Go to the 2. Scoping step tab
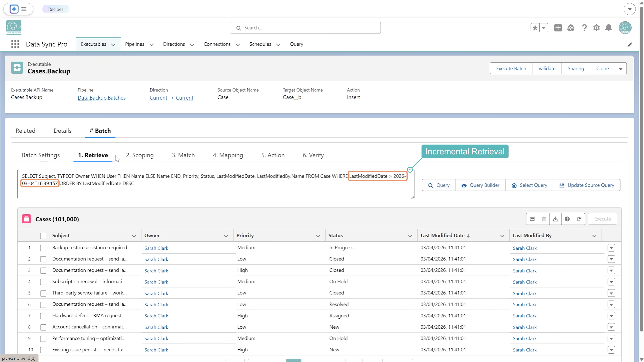Viewport: 644px width, 362px height. (x=140, y=155)
